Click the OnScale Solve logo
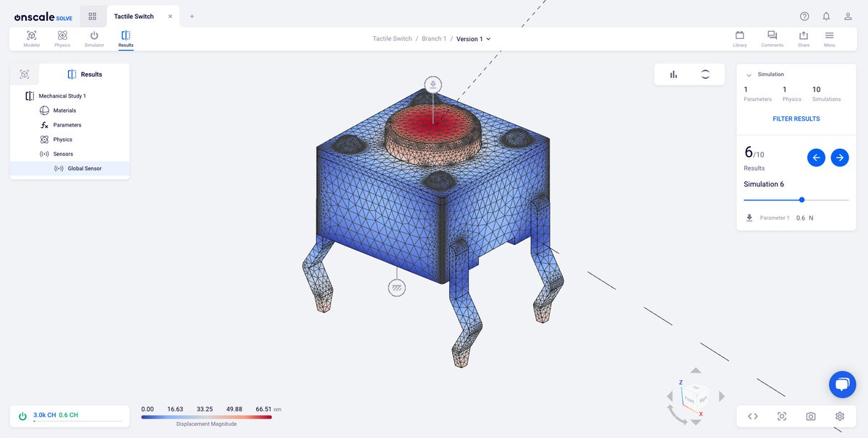 [x=43, y=17]
